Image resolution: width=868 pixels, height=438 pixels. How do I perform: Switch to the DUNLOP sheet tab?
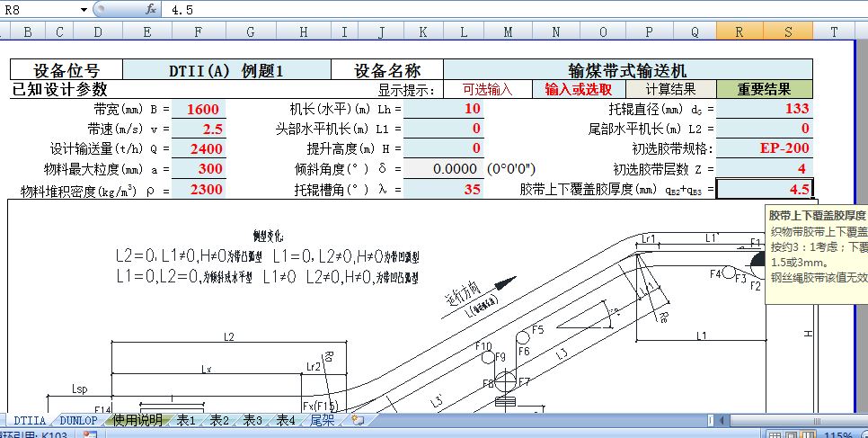(78, 420)
